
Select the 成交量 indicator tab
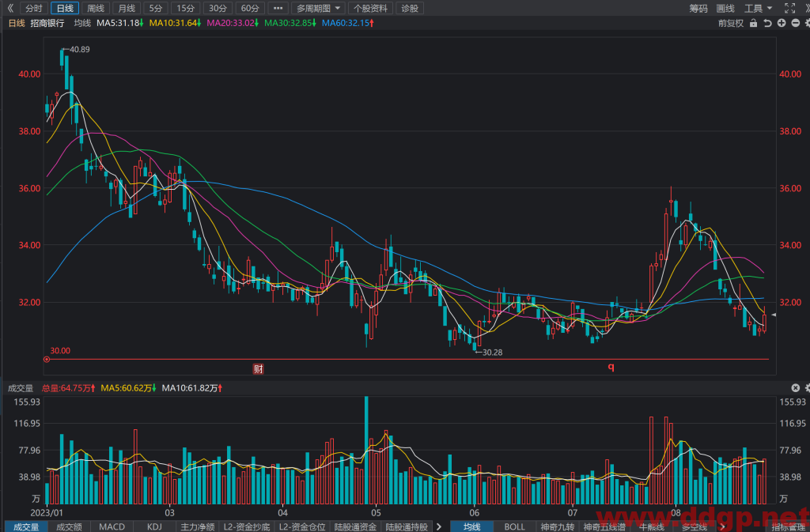pos(26,526)
